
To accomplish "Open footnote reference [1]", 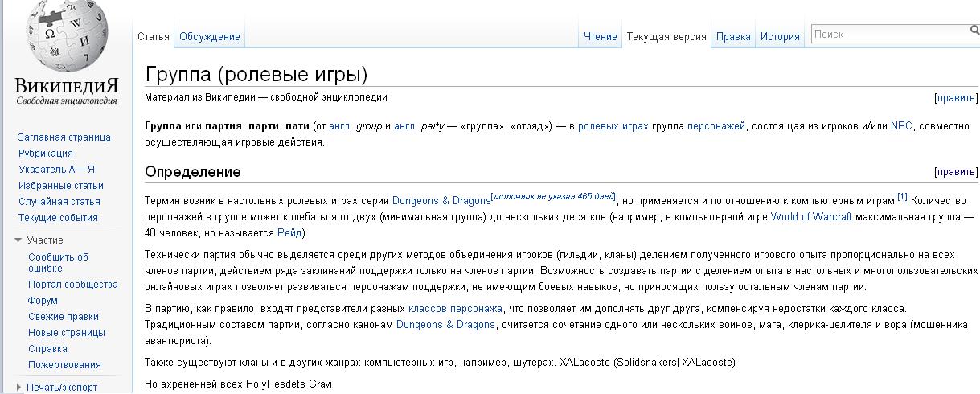I will (901, 197).
